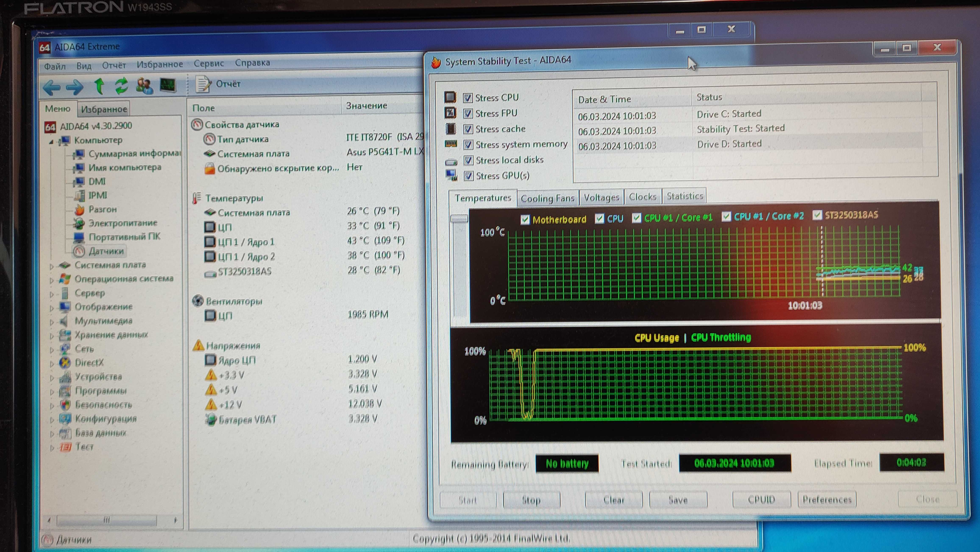Uncheck the CPU #1 / Core #1 graph checkbox
This screenshot has height=552, width=980.
tap(636, 218)
